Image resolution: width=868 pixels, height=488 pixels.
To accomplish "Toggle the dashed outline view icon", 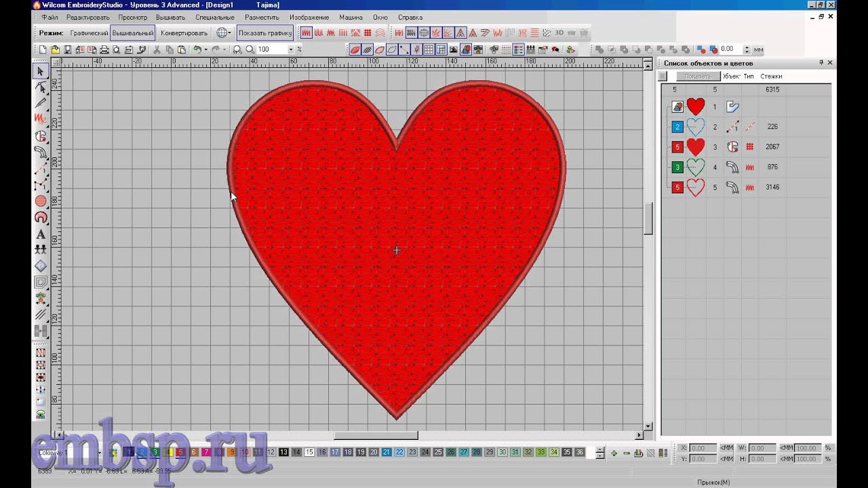I will 392,49.
